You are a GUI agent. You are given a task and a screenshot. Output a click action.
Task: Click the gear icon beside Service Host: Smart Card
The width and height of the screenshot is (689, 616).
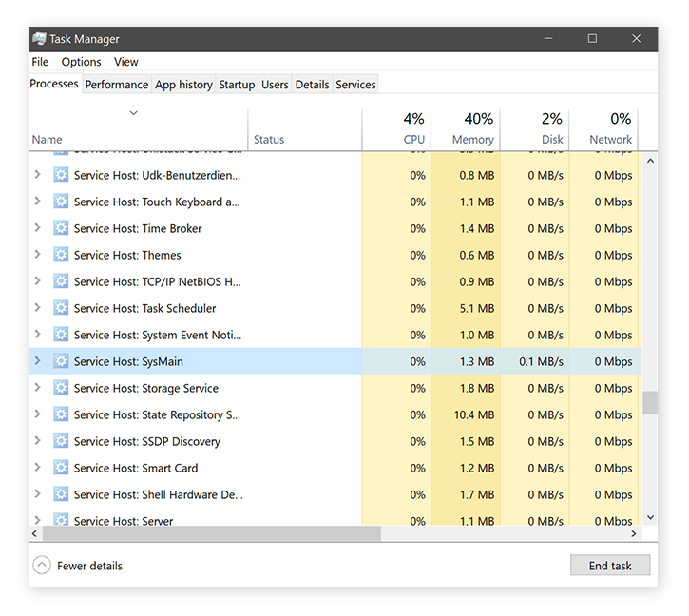point(61,468)
